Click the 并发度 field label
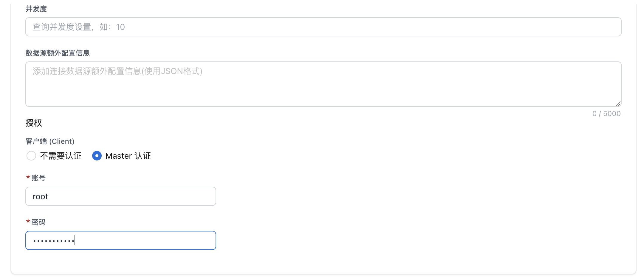This screenshot has width=644, height=278. click(36, 9)
